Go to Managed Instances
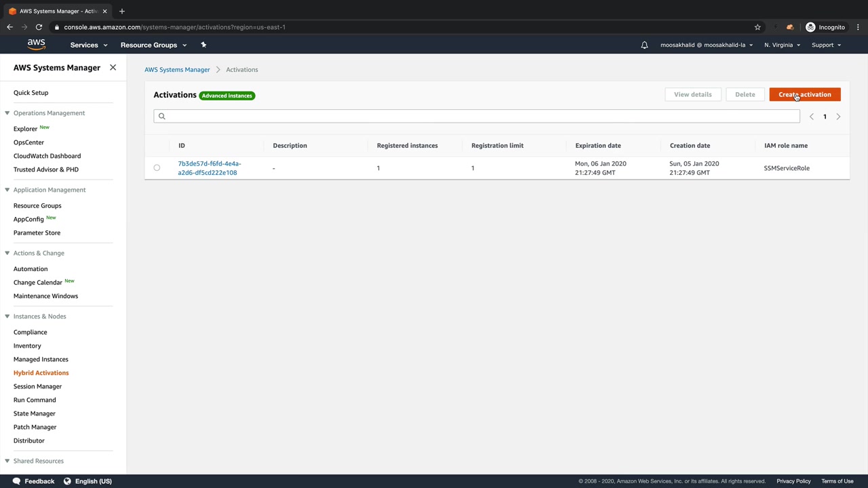Screen dimensions: 868x488 tap(41, 359)
